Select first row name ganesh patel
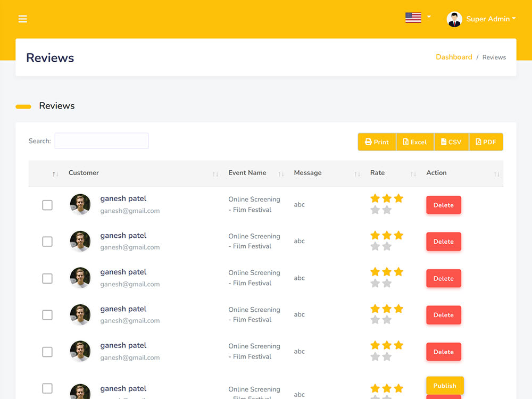 (123, 199)
